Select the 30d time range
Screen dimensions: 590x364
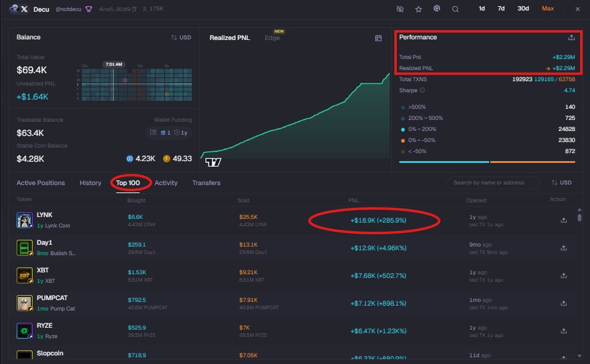click(523, 8)
